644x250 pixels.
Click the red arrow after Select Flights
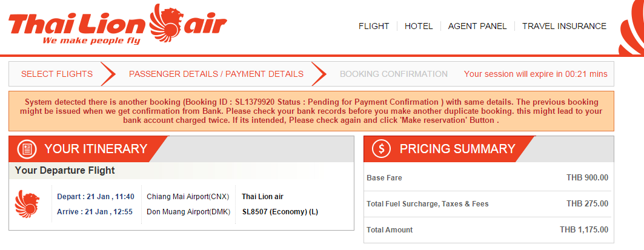[108, 74]
